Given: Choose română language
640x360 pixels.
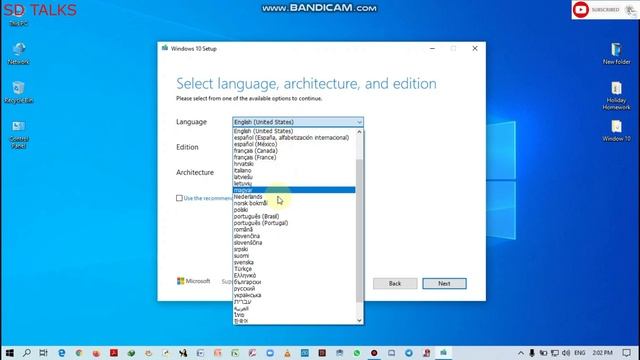Looking at the screenshot, I should tap(294, 229).
